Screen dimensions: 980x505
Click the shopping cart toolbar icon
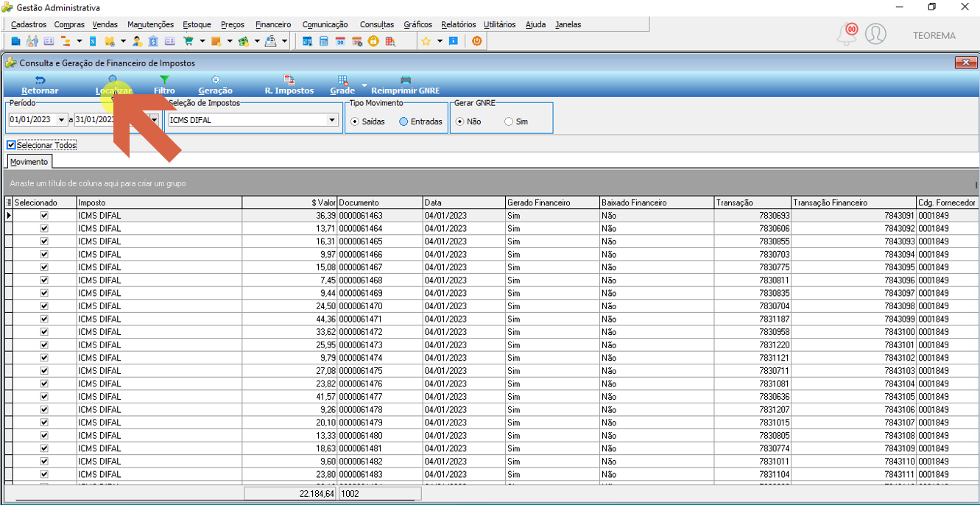pos(188,41)
